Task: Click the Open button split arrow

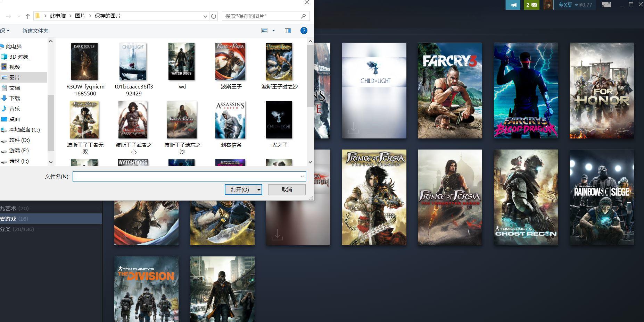Action: [259, 189]
